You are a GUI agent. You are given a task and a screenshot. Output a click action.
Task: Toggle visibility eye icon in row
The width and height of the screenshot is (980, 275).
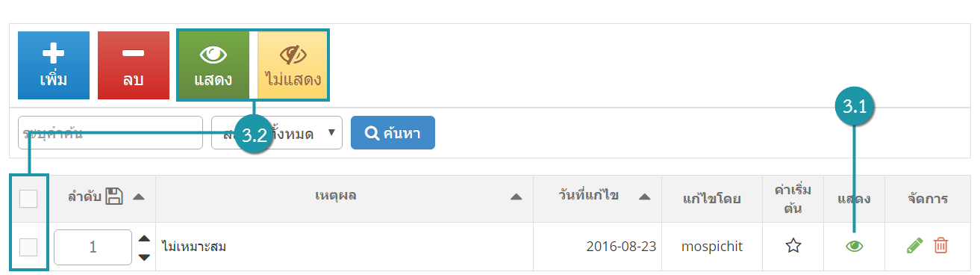click(x=855, y=246)
